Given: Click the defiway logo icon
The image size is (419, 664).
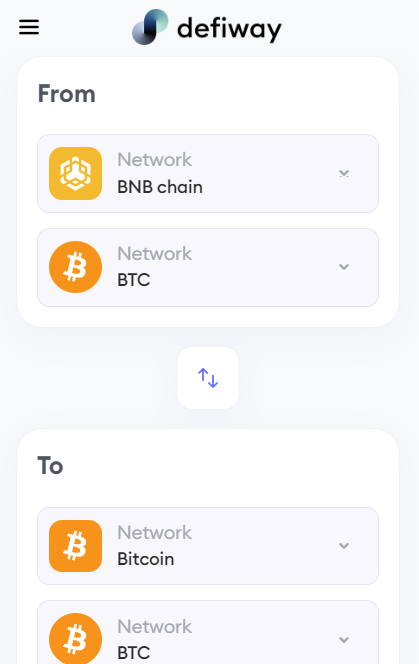Looking at the screenshot, I should [x=150, y=27].
